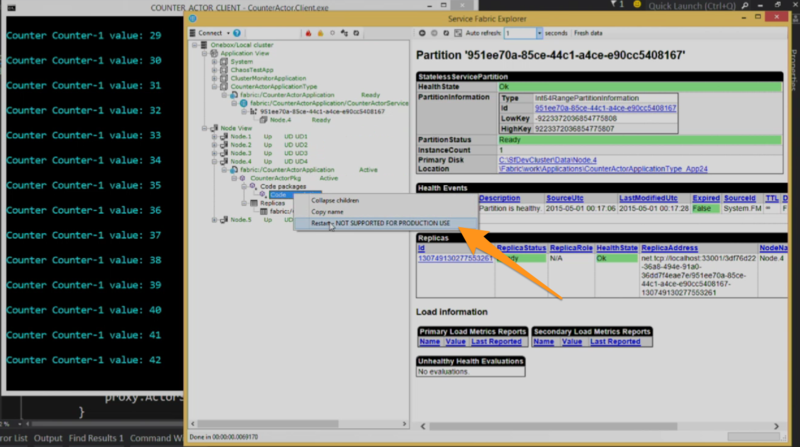Click the cluster icon left of Connect
The width and height of the screenshot is (800, 447).
click(x=192, y=33)
